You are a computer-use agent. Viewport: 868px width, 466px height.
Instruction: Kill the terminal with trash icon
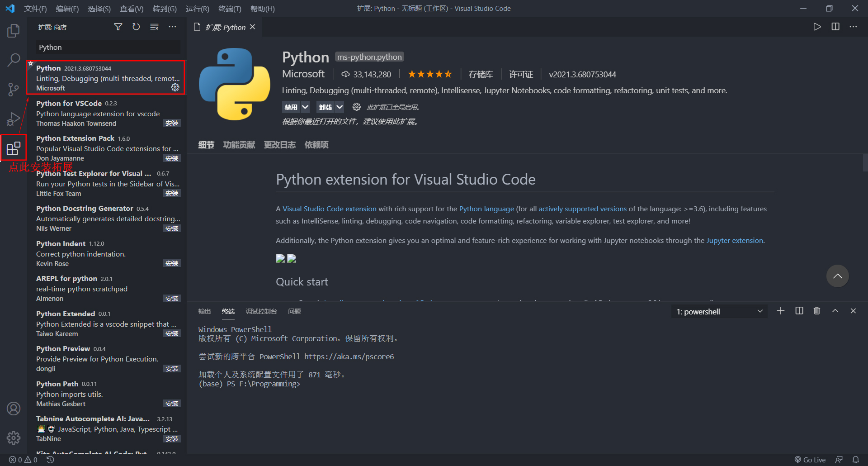pos(817,311)
